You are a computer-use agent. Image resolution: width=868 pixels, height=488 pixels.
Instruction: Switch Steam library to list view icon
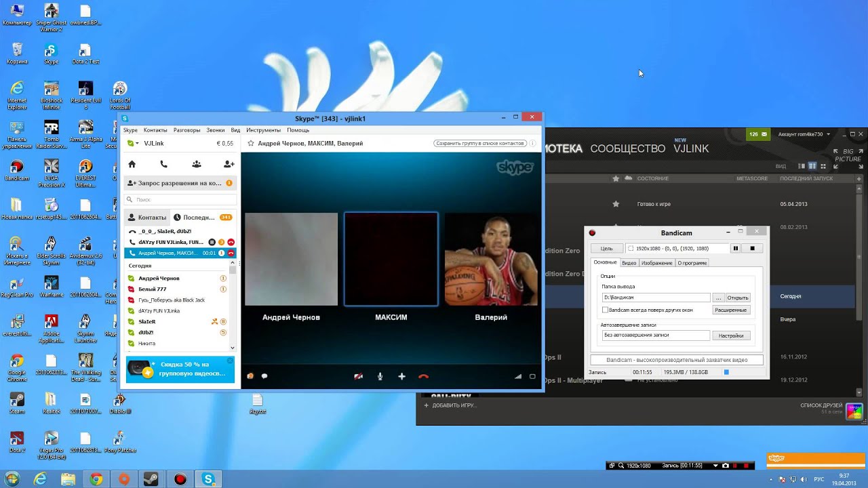tap(812, 166)
